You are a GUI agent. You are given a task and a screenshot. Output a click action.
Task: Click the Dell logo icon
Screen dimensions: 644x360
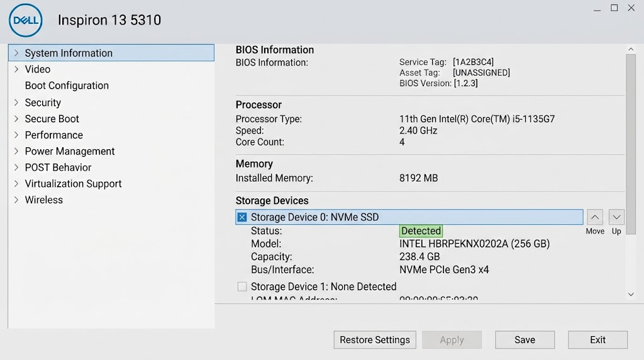pos(25,20)
